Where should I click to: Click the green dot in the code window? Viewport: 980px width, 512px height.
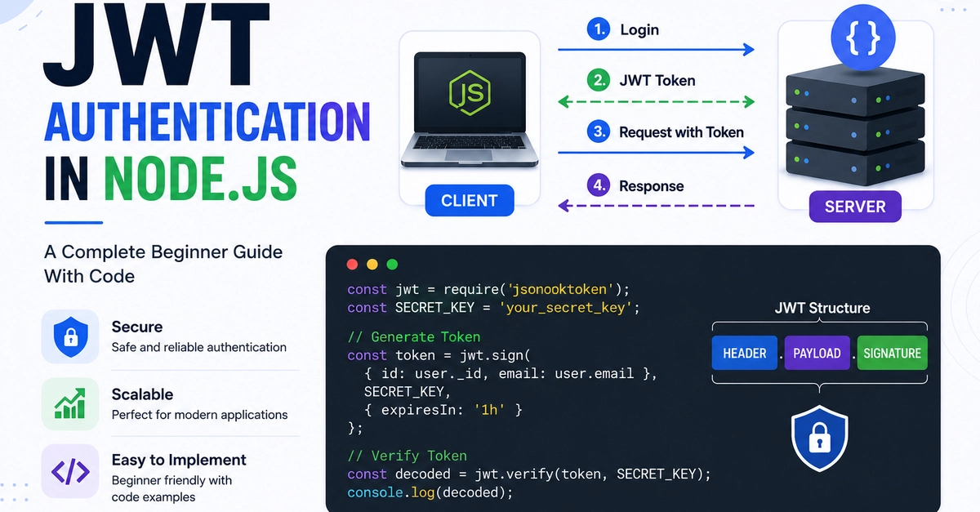pos(392,265)
